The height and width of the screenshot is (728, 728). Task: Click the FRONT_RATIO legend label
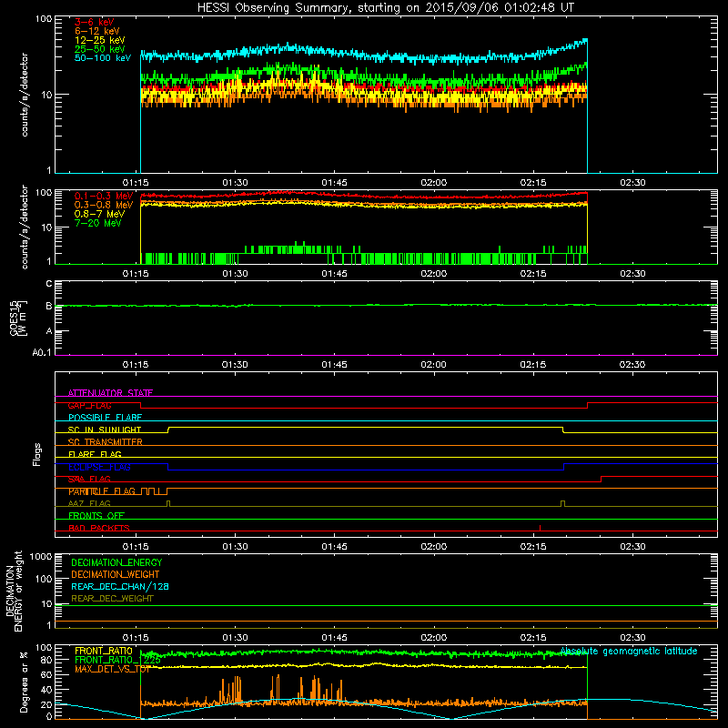104,651
